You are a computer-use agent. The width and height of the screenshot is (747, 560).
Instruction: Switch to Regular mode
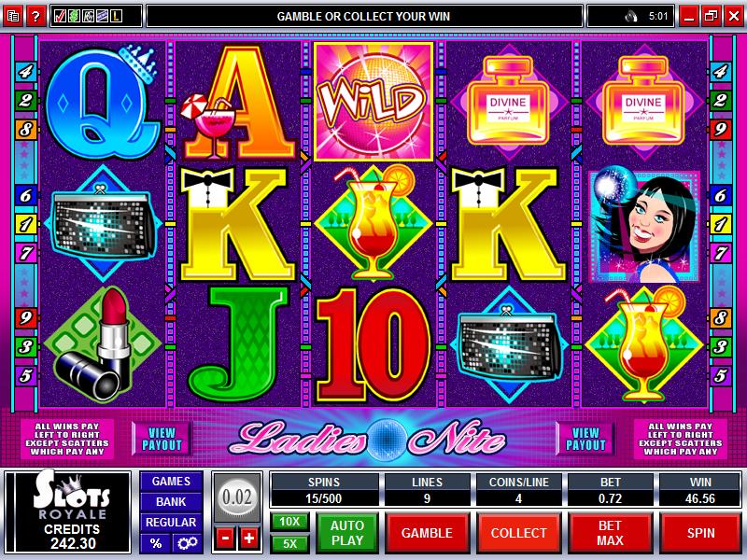[171, 523]
